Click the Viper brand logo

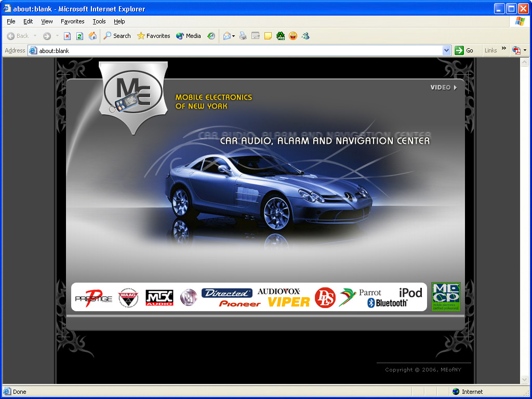pyautogui.click(x=288, y=301)
